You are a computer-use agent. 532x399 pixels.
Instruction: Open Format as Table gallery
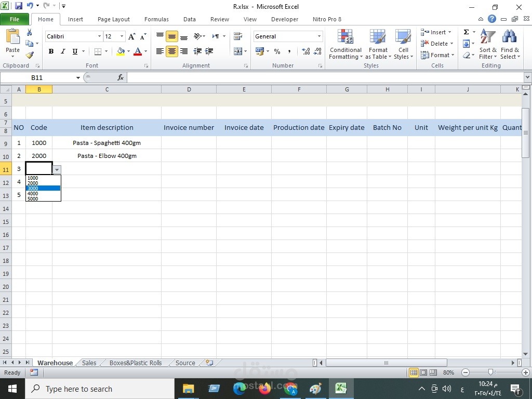pyautogui.click(x=378, y=45)
